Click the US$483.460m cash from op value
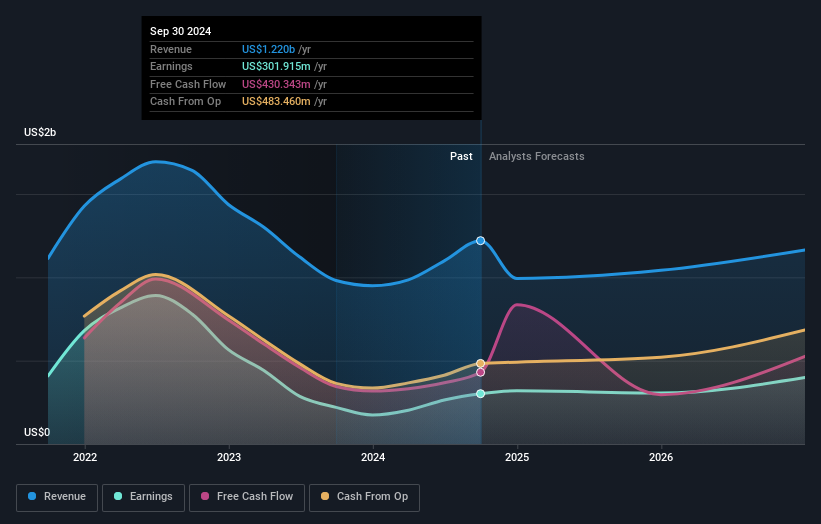Screen dimensions: 821x524 coord(276,102)
